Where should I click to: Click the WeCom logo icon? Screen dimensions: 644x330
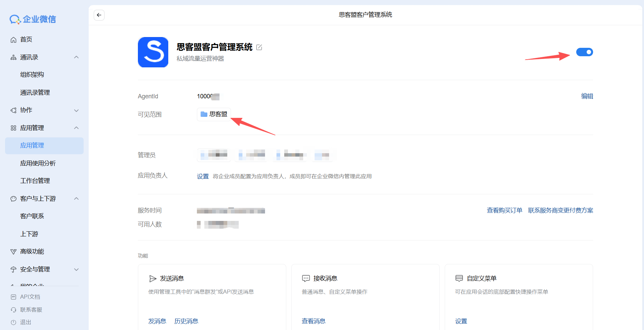15,20
